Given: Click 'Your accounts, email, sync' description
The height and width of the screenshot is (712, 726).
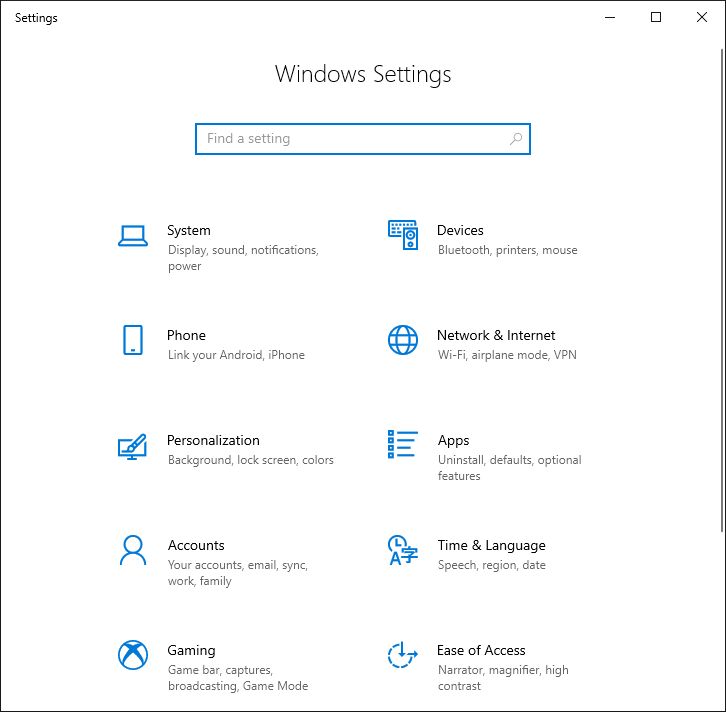Looking at the screenshot, I should pos(238,573).
